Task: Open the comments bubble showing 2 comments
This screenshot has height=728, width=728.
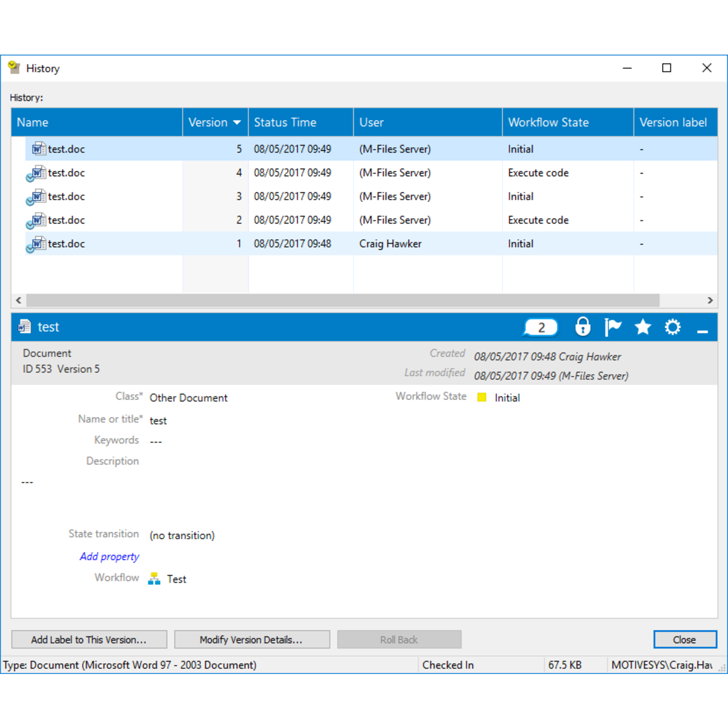Action: coord(539,327)
